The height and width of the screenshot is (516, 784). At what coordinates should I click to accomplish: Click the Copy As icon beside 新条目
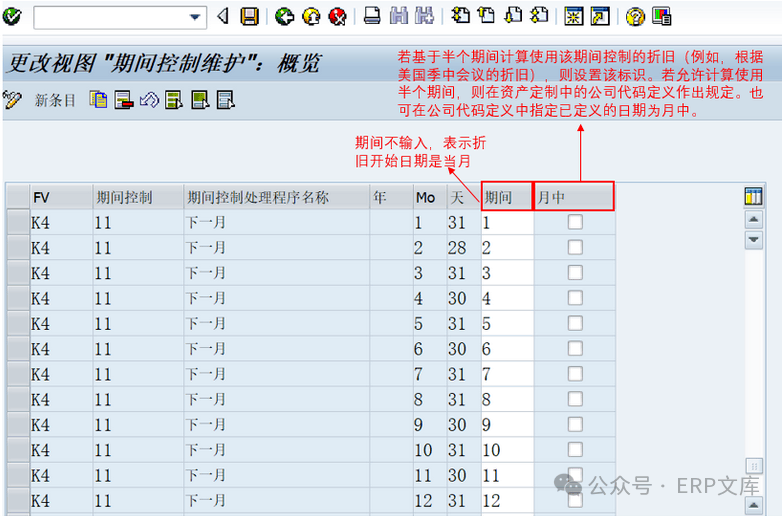click(x=98, y=99)
